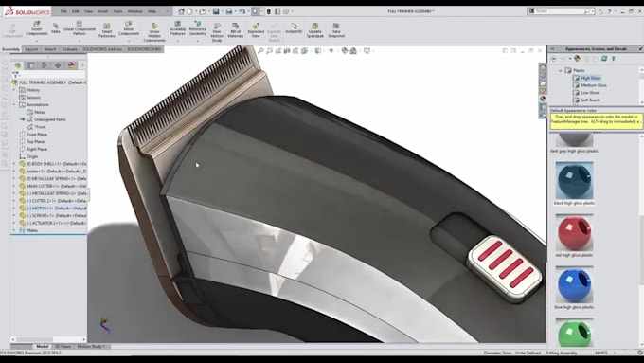
Task: Open Assembly Features tool
Action: [177, 28]
